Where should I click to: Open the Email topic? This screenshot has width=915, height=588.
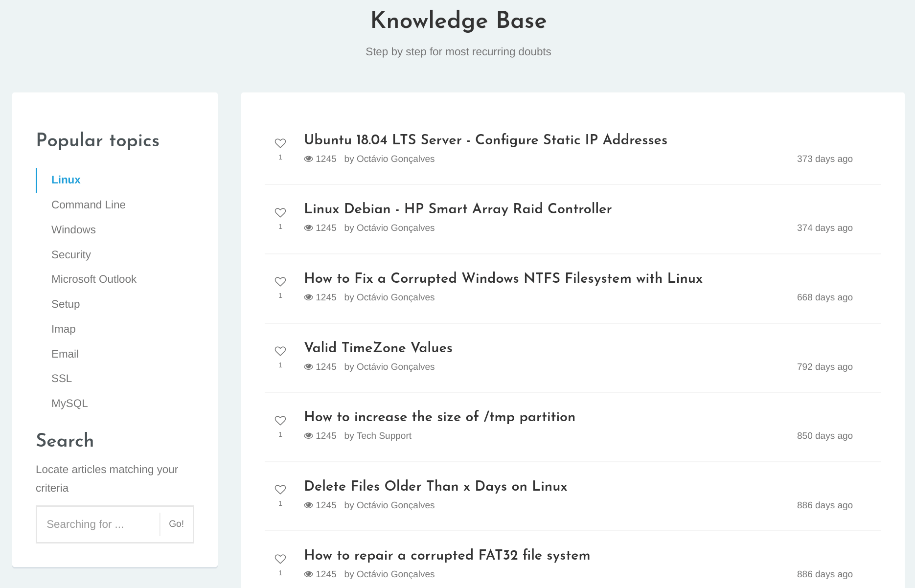65,354
